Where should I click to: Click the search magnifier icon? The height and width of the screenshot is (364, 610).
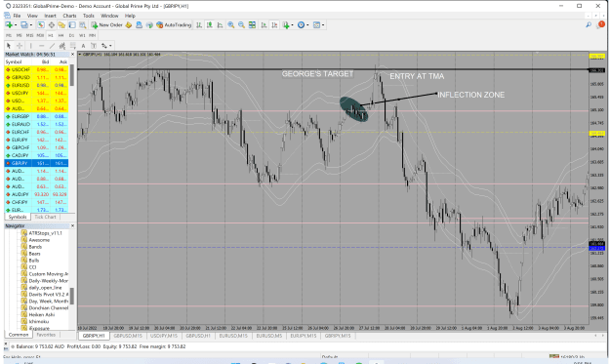click(589, 25)
